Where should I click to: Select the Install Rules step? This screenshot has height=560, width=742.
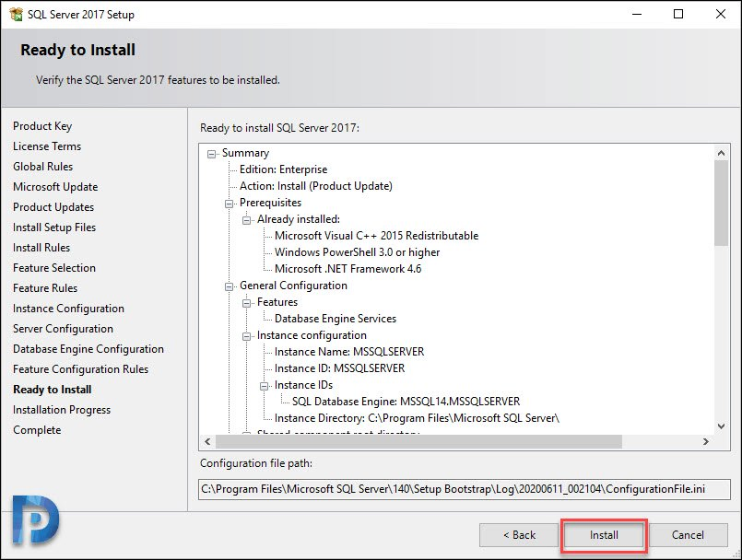(41, 248)
